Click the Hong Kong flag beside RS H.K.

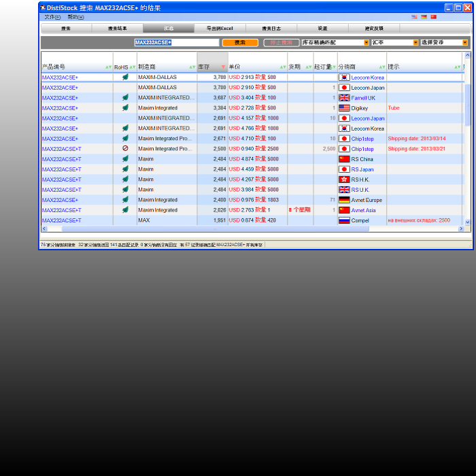tap(344, 180)
